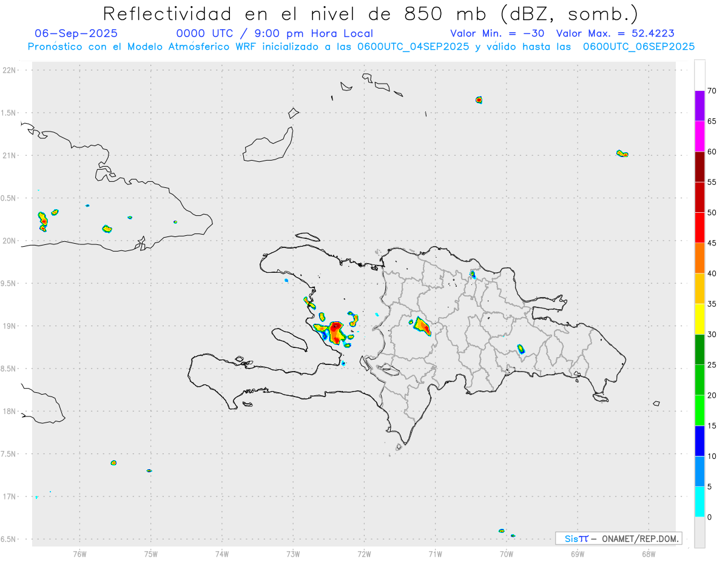Click the '19N' latitude label

(9, 326)
